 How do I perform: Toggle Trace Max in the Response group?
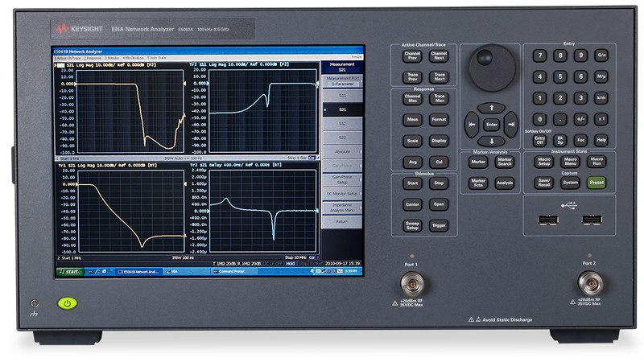439,99
